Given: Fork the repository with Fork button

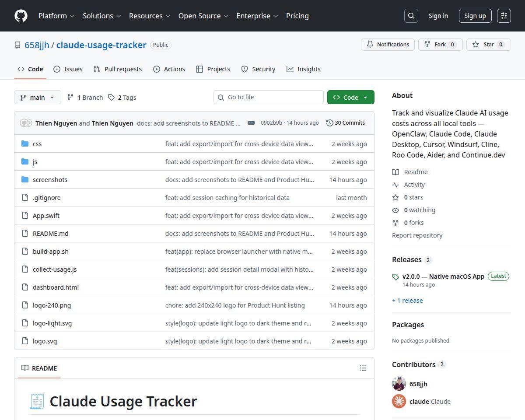Looking at the screenshot, I should click(441, 45).
